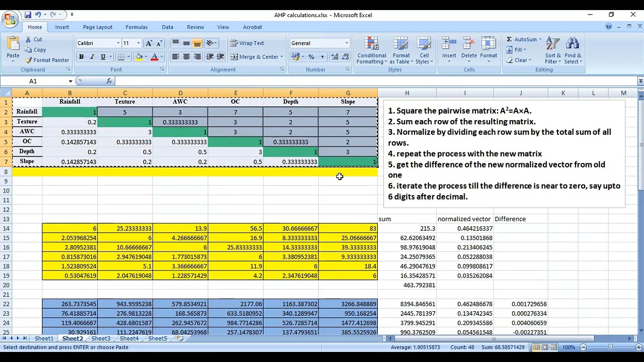Screen dimensions: 644x362
Task: Apply cell borders
Action: pos(121,57)
